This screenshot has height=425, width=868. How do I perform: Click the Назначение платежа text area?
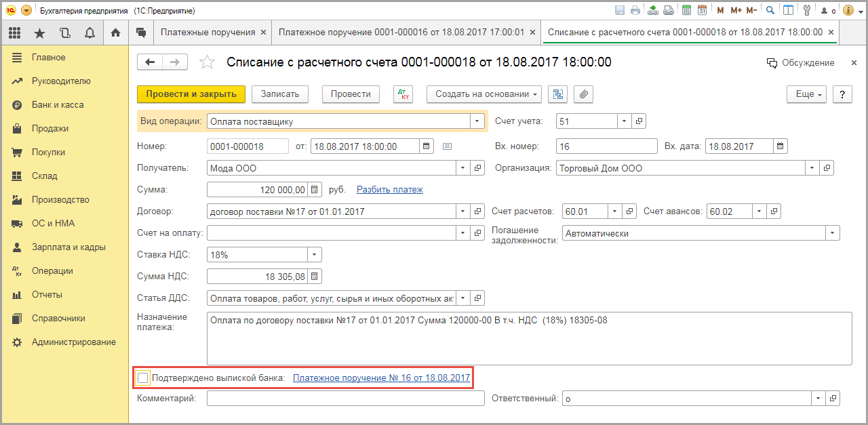tap(529, 338)
